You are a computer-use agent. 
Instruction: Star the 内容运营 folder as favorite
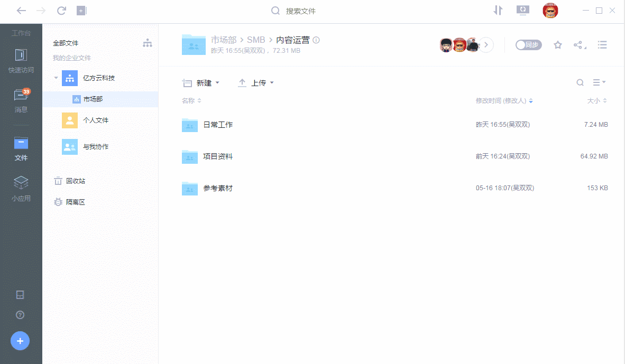[x=557, y=45]
